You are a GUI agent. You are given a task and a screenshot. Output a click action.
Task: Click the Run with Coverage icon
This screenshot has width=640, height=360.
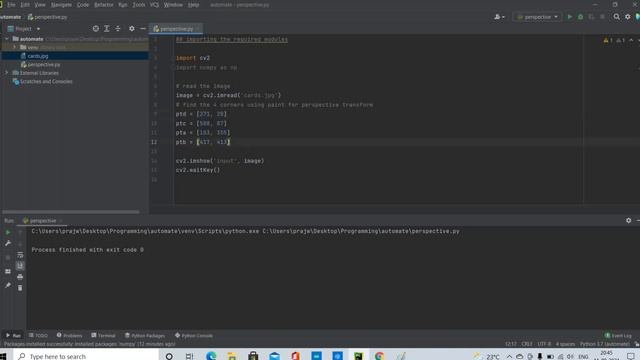pyautogui.click(x=591, y=17)
